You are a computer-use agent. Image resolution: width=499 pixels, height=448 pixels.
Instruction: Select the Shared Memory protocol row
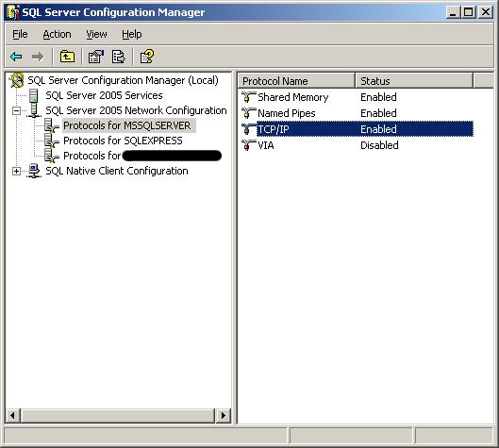[x=358, y=97]
